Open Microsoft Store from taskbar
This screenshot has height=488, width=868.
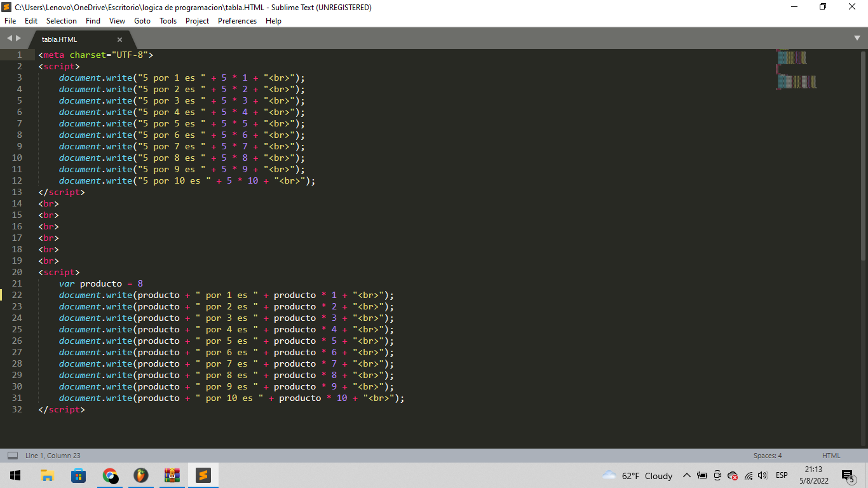point(78,475)
